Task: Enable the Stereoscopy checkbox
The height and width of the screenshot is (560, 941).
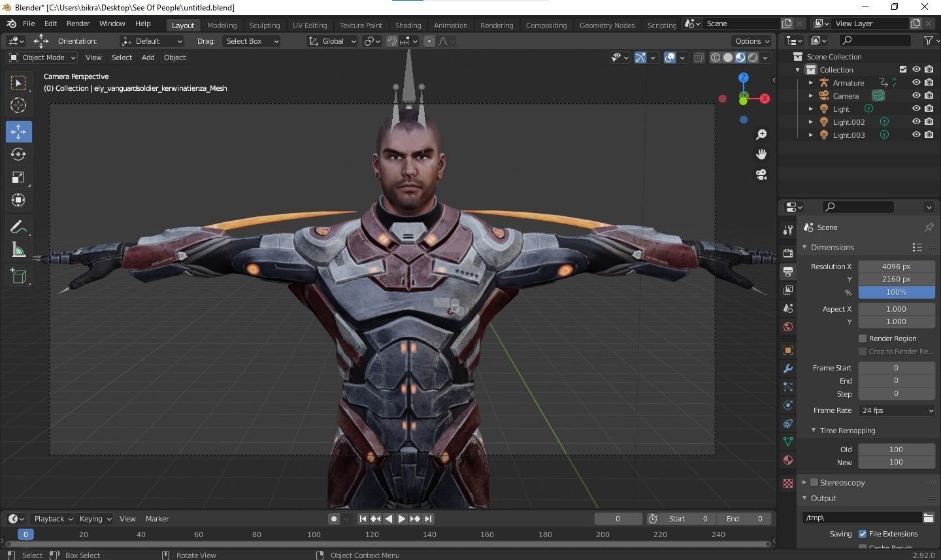Action: click(814, 482)
